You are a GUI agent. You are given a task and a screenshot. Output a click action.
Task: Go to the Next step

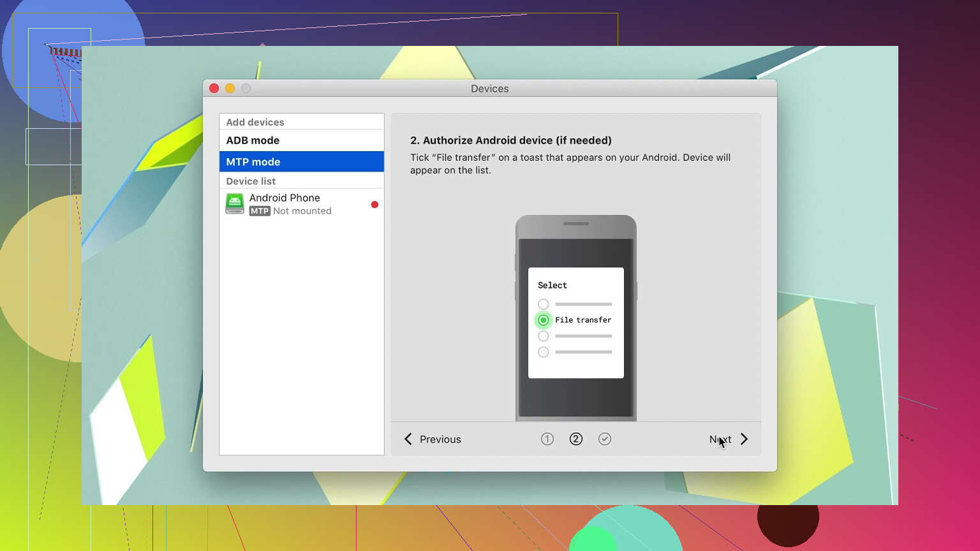pyautogui.click(x=729, y=439)
